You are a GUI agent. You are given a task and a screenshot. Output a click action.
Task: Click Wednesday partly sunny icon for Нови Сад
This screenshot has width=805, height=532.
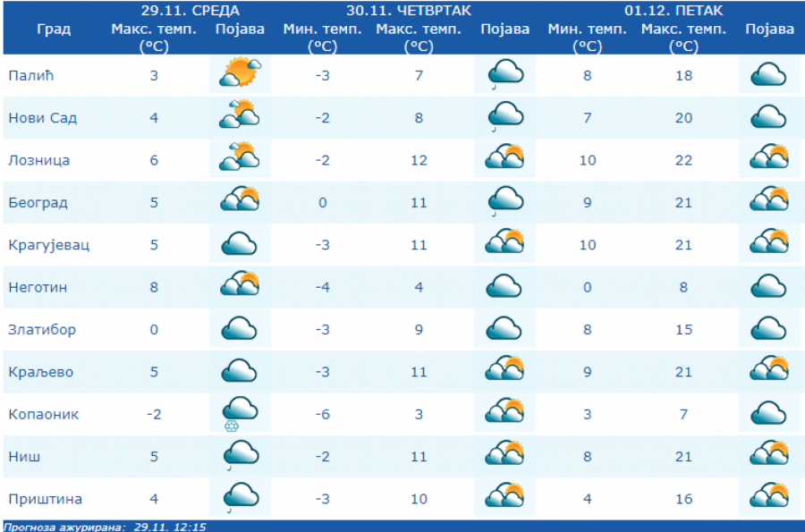point(240,117)
